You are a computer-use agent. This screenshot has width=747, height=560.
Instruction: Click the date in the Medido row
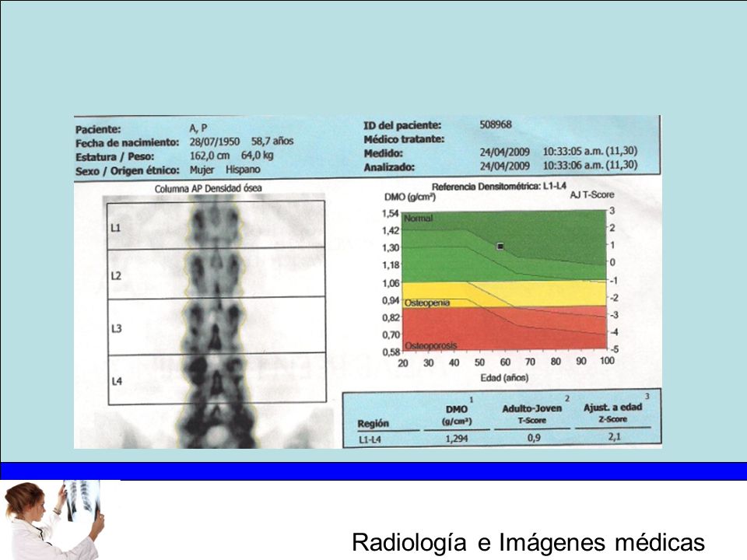click(x=505, y=152)
